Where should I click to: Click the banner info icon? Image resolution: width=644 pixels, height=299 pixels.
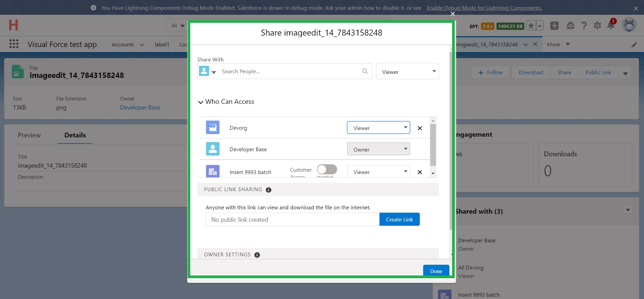point(93,8)
